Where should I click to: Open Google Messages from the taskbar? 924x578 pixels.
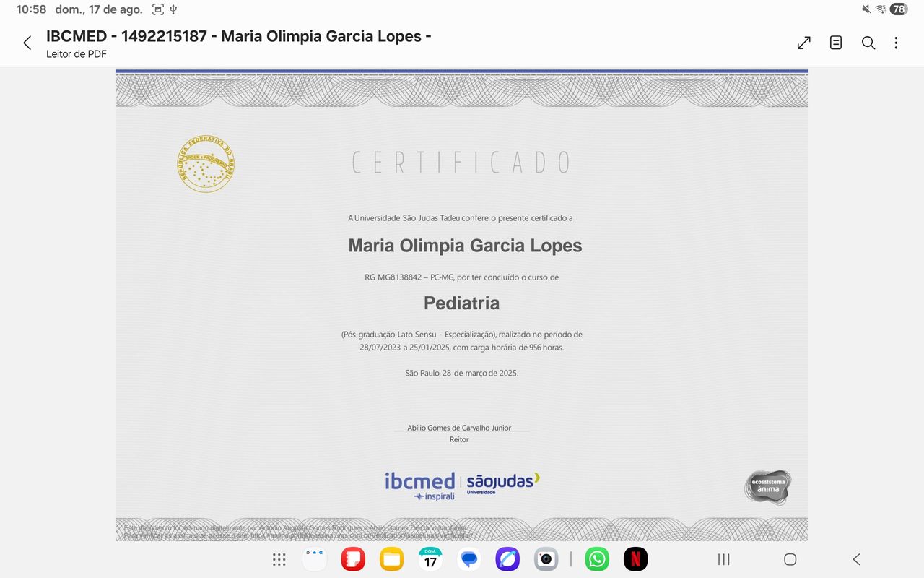pyautogui.click(x=468, y=558)
